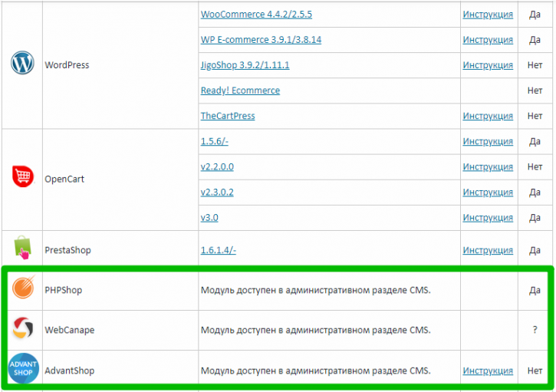Click Нет in the JigoShop row
556x392 pixels.
click(535, 65)
